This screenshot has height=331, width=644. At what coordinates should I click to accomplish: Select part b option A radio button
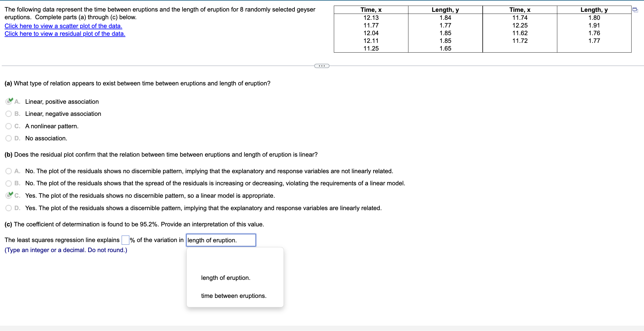tap(9, 171)
